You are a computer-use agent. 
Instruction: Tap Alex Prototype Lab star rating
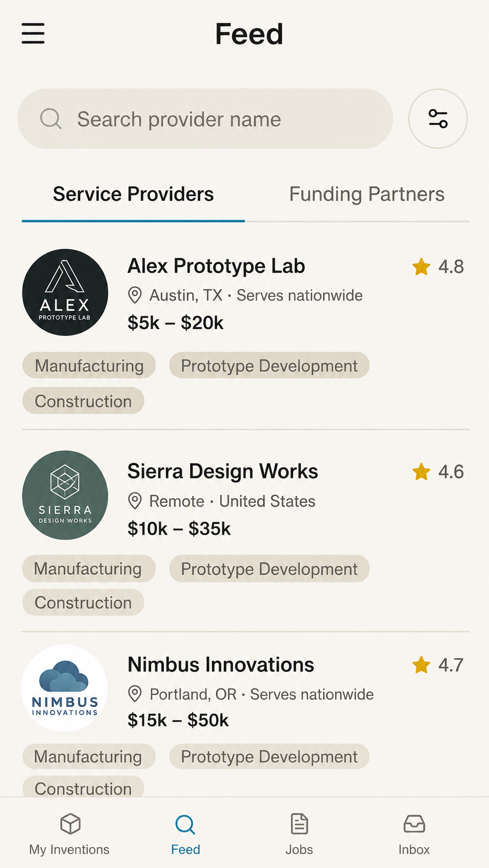tap(438, 267)
